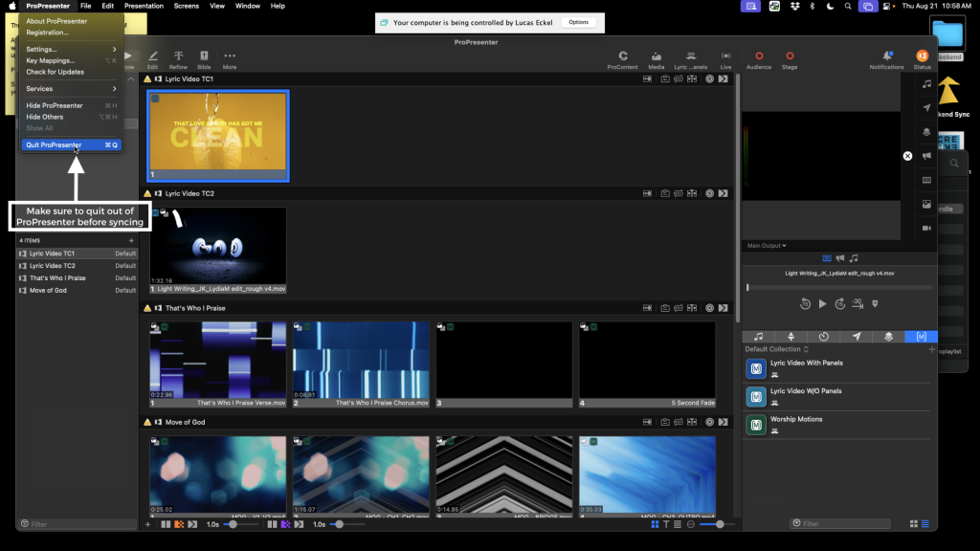Open the Default Collection dropdown

pos(776,349)
